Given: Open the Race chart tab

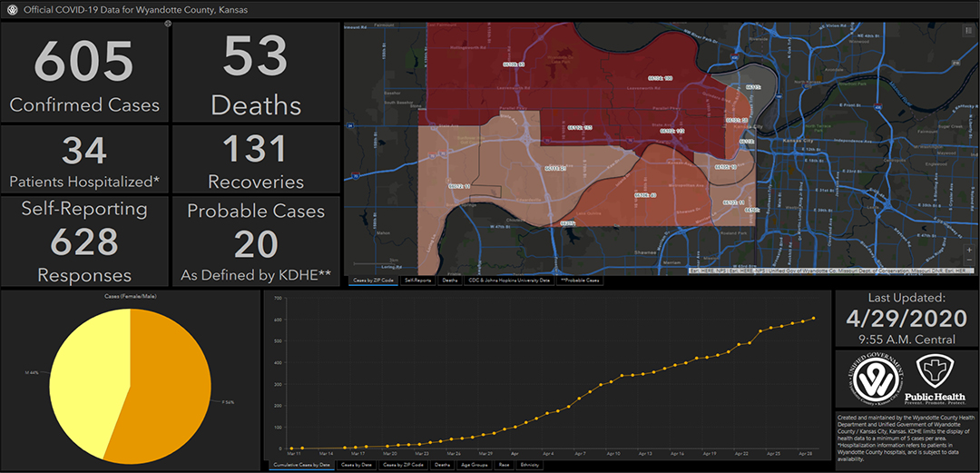Looking at the screenshot, I should click(503, 466).
